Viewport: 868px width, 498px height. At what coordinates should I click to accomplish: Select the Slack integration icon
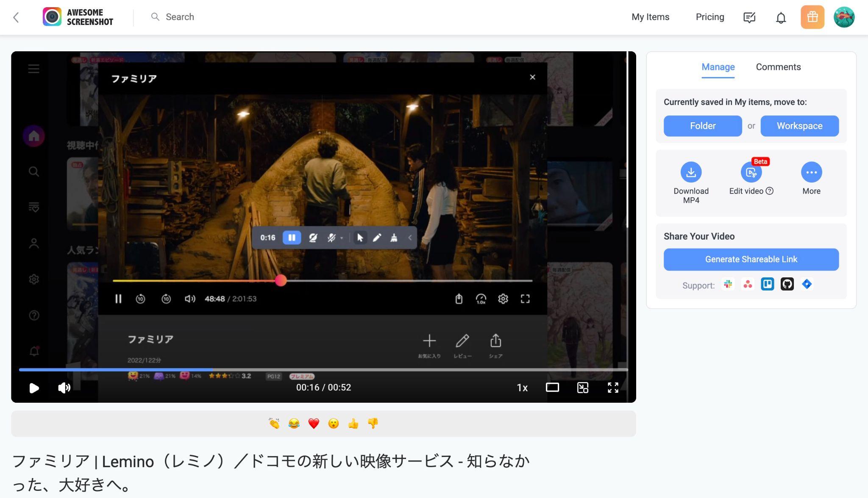click(728, 284)
